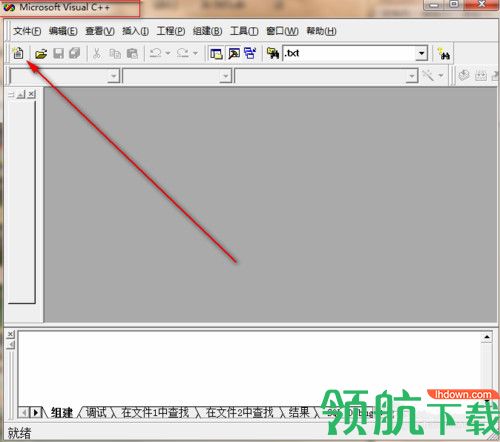This screenshot has width=500, height=442.
Task: Expand the second WizardBar filter combo
Action: click(x=226, y=76)
